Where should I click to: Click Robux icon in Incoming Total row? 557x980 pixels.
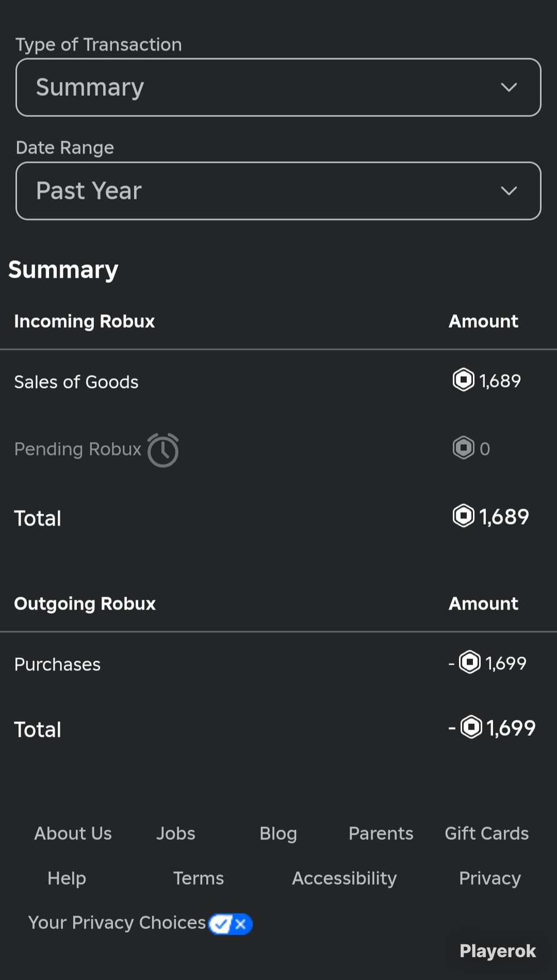(463, 516)
